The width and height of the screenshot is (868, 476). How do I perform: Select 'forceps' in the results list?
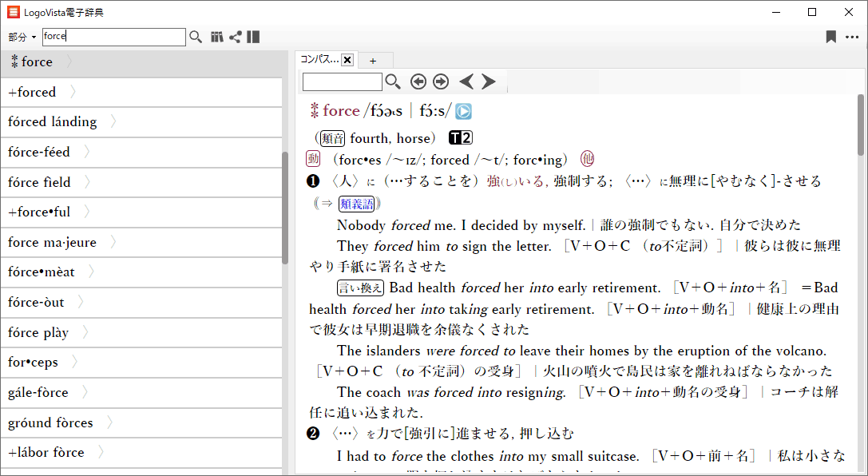click(x=34, y=363)
